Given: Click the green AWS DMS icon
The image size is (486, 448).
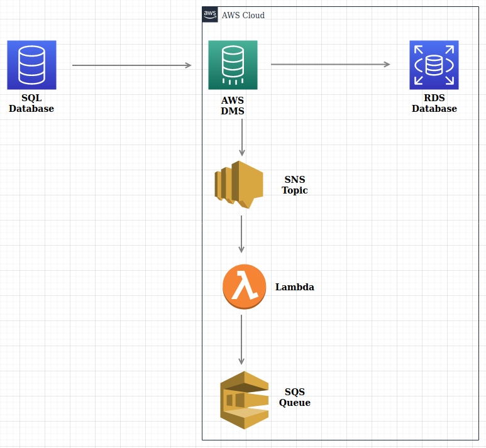Looking at the screenshot, I should pos(233,65).
